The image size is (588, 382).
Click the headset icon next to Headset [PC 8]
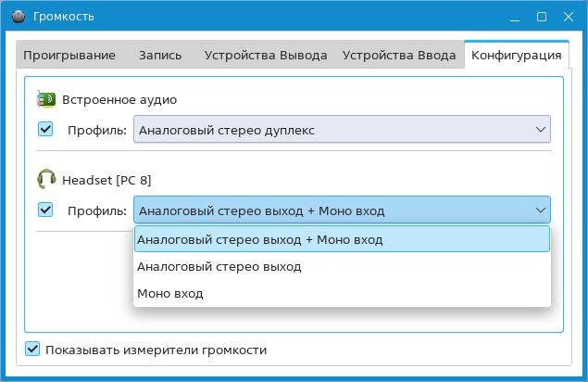pos(46,179)
